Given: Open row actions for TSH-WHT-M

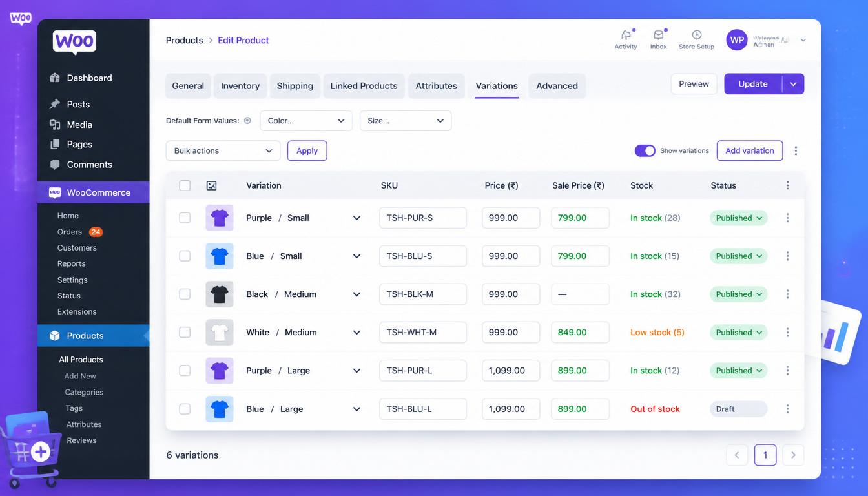Looking at the screenshot, I should pyautogui.click(x=787, y=332).
